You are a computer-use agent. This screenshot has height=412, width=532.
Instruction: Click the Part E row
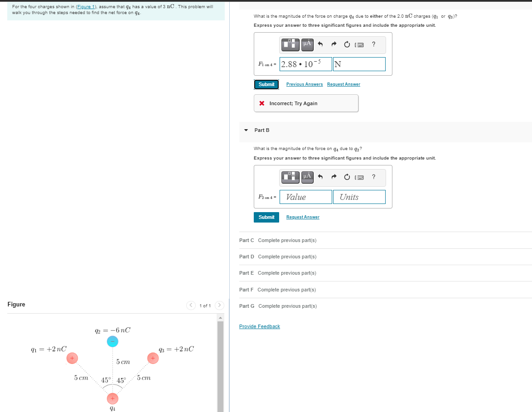[386, 273]
